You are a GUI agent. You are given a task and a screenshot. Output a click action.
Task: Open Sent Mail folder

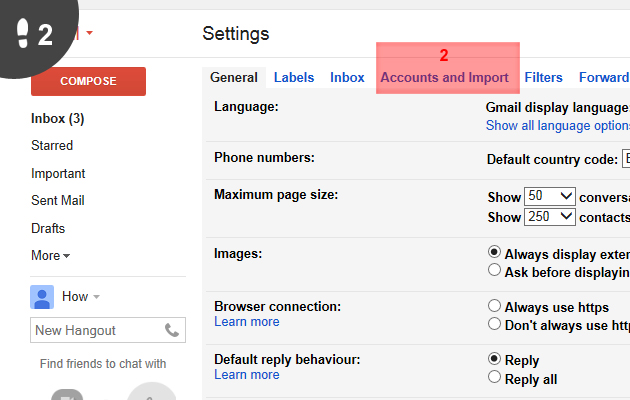[58, 200]
